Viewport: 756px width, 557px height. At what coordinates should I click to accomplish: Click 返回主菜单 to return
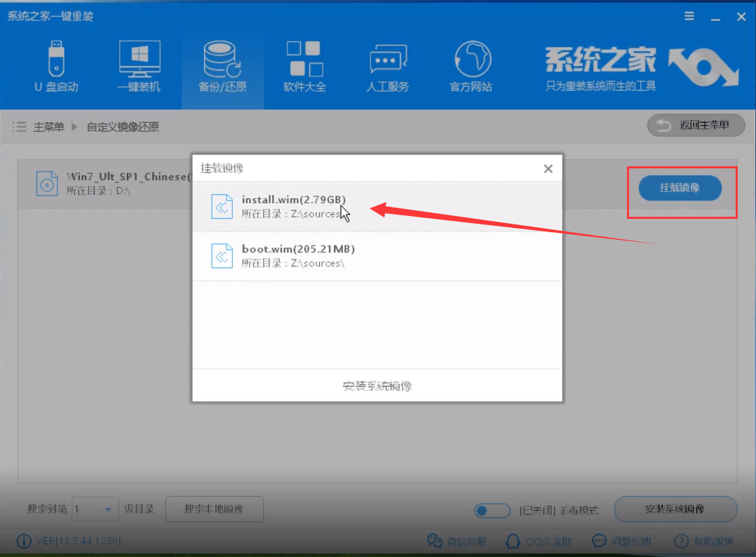click(x=696, y=125)
